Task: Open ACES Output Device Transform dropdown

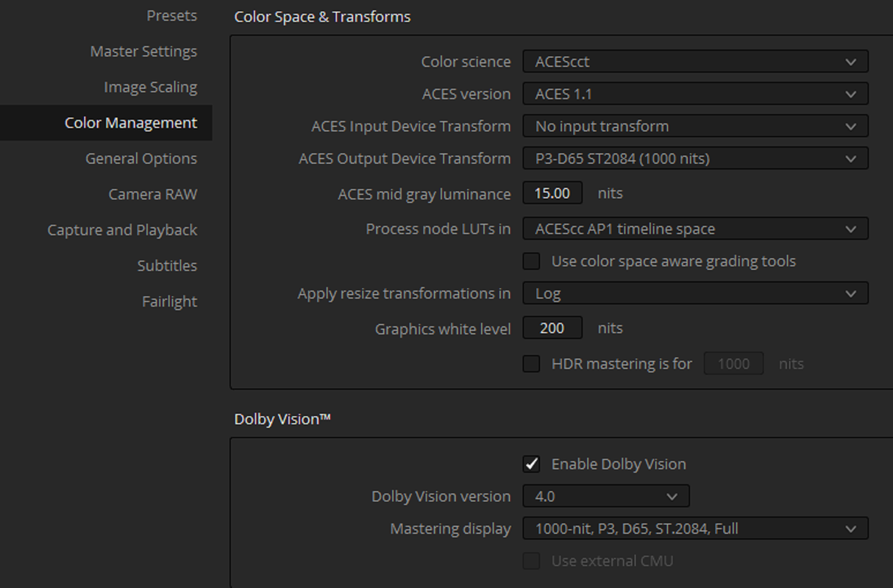Action: tap(695, 159)
